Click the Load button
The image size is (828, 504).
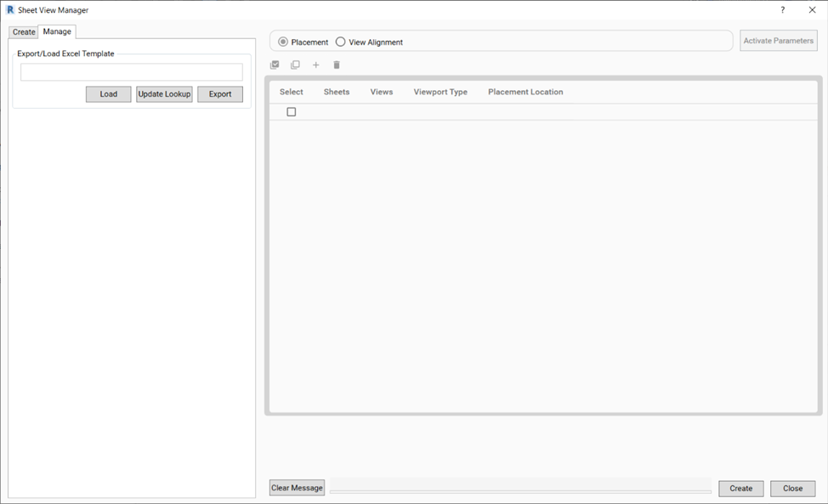108,94
